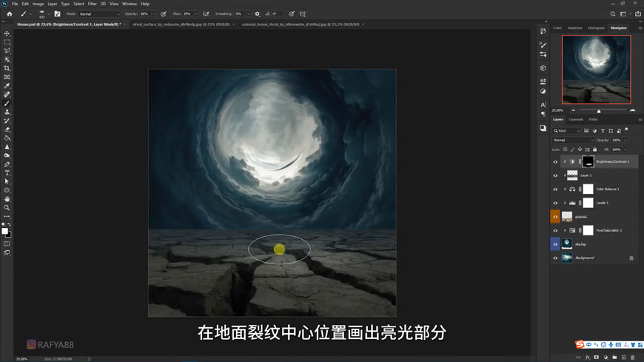Open the Filter menu

pyautogui.click(x=92, y=4)
